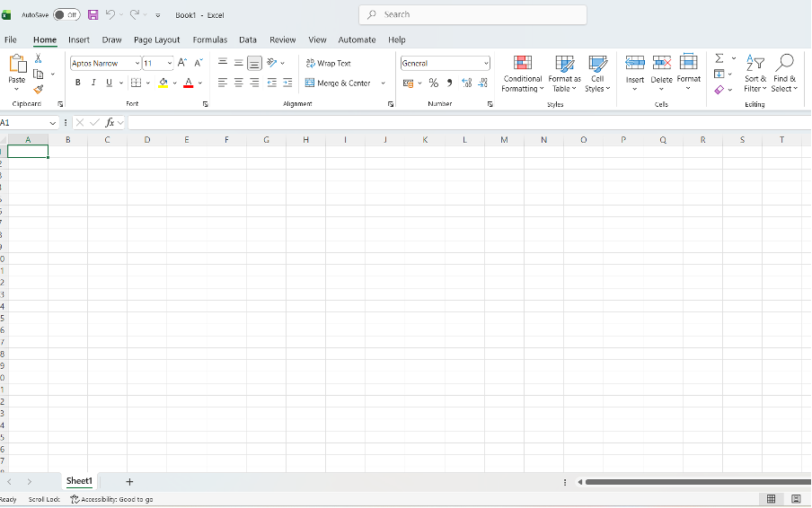This screenshot has width=812, height=508.
Task: Click the Cut scissors icon
Action: tap(38, 58)
